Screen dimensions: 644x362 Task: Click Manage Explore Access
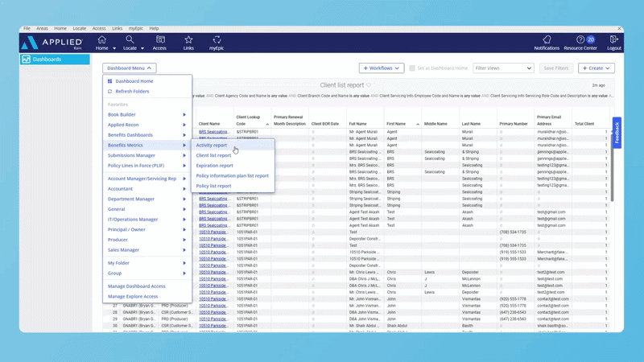[x=133, y=296]
